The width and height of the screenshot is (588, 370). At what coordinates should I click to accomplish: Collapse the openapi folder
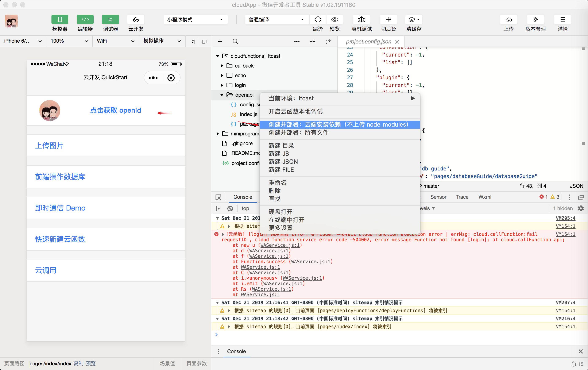(222, 95)
